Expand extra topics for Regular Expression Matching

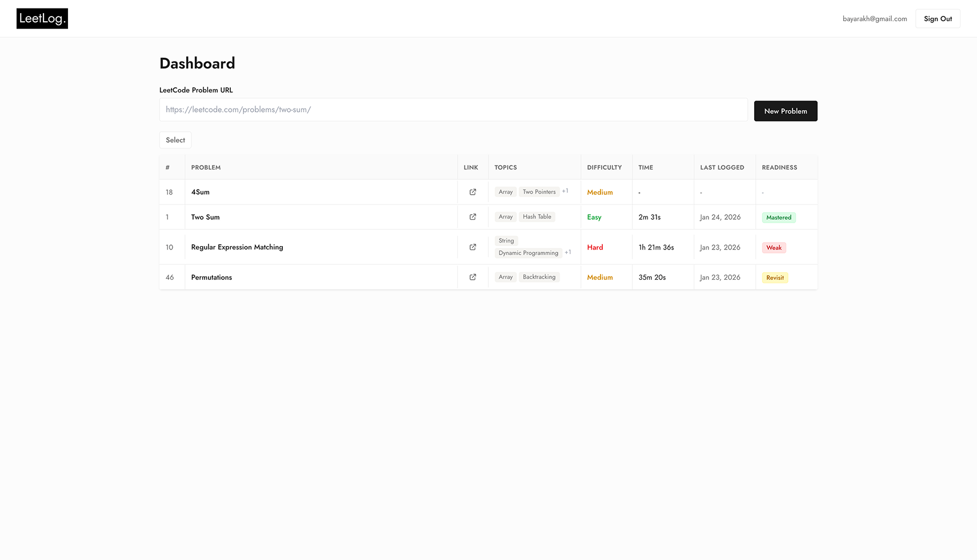click(x=568, y=252)
